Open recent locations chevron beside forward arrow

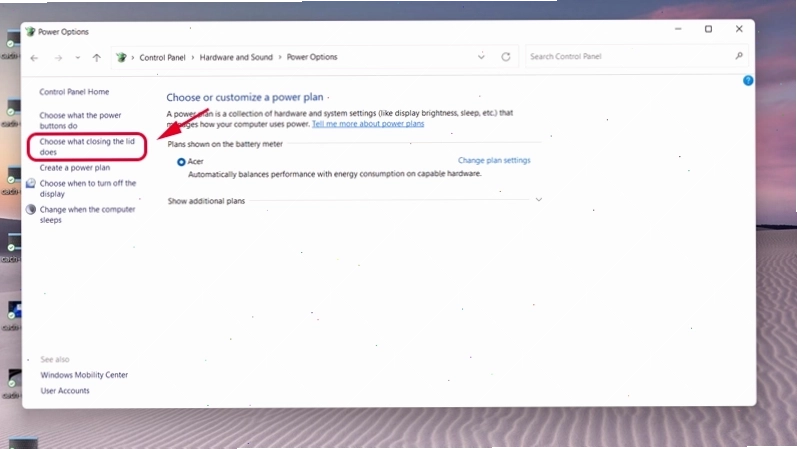click(x=78, y=58)
